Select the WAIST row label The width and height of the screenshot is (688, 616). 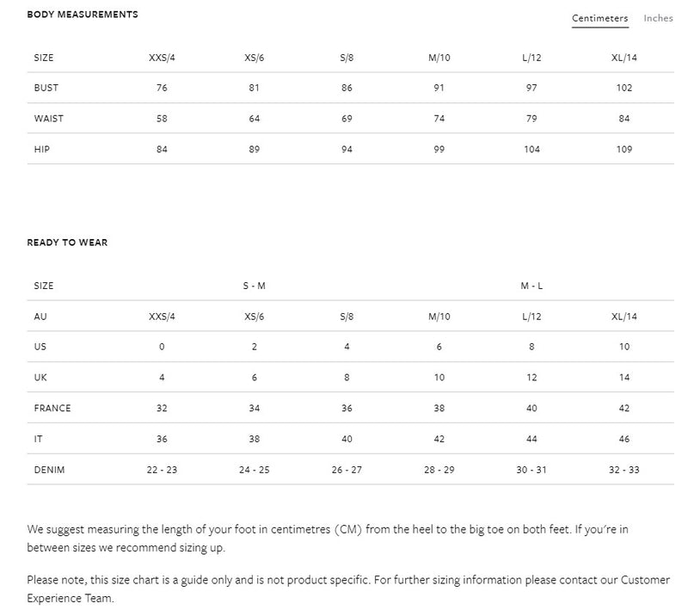pyautogui.click(x=49, y=119)
